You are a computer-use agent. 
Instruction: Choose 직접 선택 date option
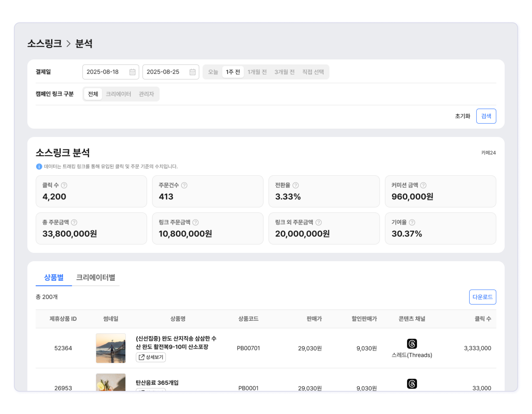[x=313, y=72]
